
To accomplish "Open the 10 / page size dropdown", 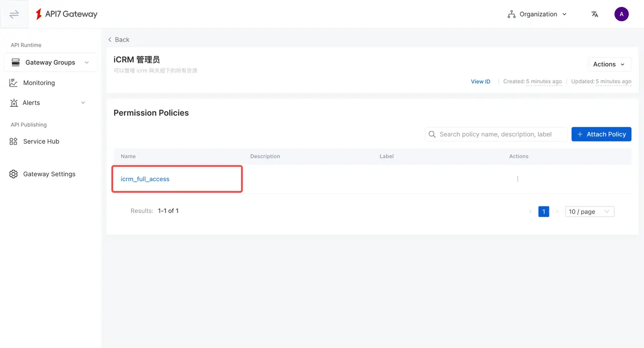I will tap(590, 212).
